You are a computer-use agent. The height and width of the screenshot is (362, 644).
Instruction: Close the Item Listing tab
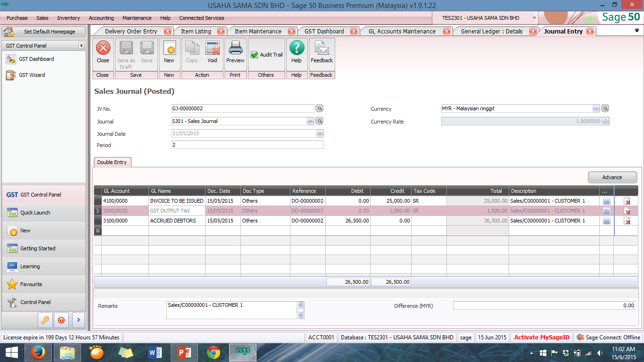[x=221, y=32]
